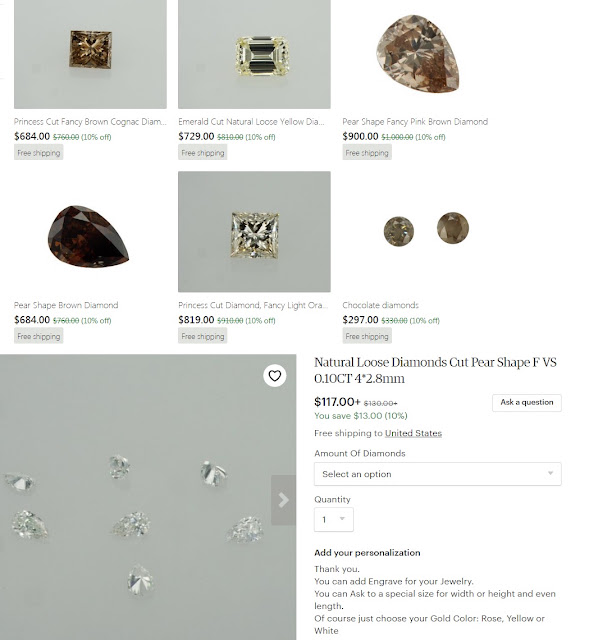Click the Pear Shape Brown Diamond title
Screen dimensions: 589x640
(x=66, y=305)
